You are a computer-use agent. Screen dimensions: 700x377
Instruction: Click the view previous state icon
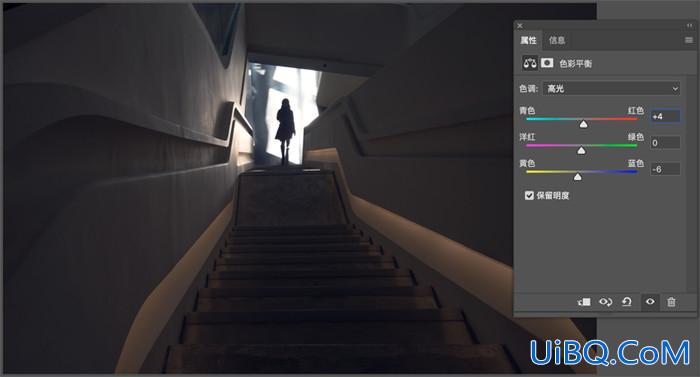coord(605,302)
